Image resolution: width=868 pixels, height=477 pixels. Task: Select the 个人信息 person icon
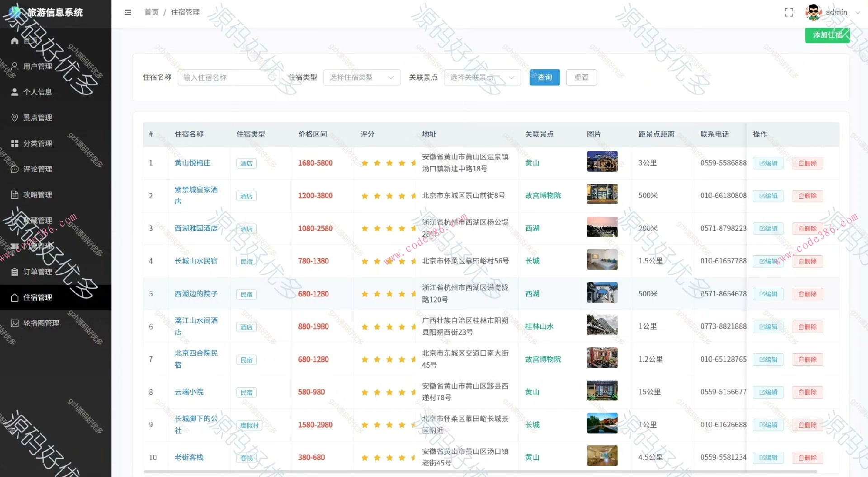click(15, 92)
